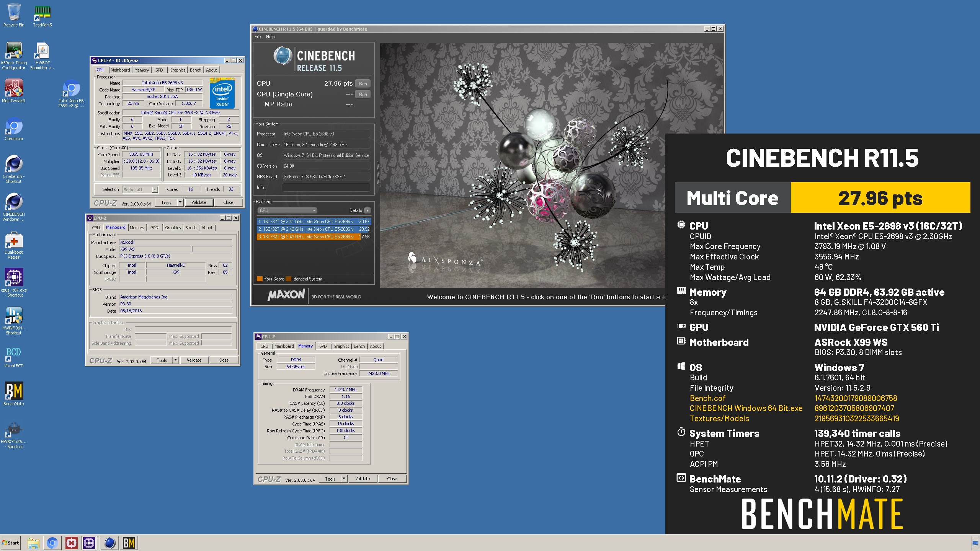The image size is (980, 551).
Task: Open Cinebench Help menu
Action: point(270,37)
